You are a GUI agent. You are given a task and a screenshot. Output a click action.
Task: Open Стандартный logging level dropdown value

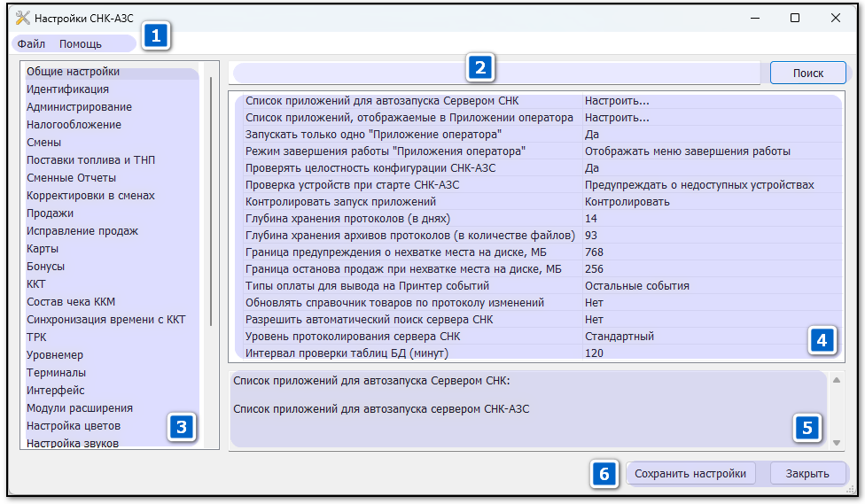[620, 337]
